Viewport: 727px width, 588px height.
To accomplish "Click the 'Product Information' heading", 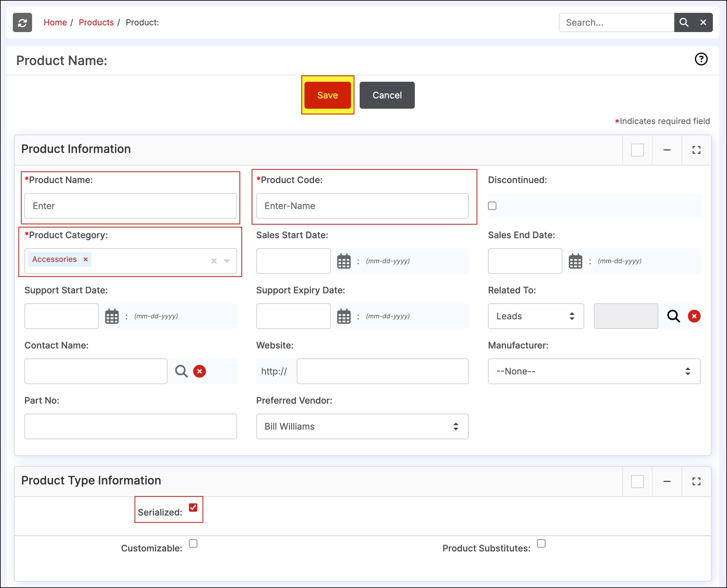I will (x=76, y=149).
